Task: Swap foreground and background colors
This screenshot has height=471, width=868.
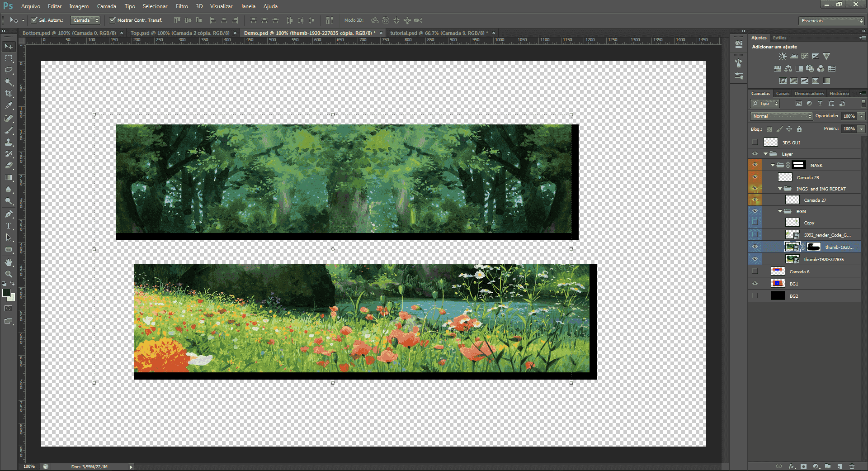Action: tap(12, 284)
